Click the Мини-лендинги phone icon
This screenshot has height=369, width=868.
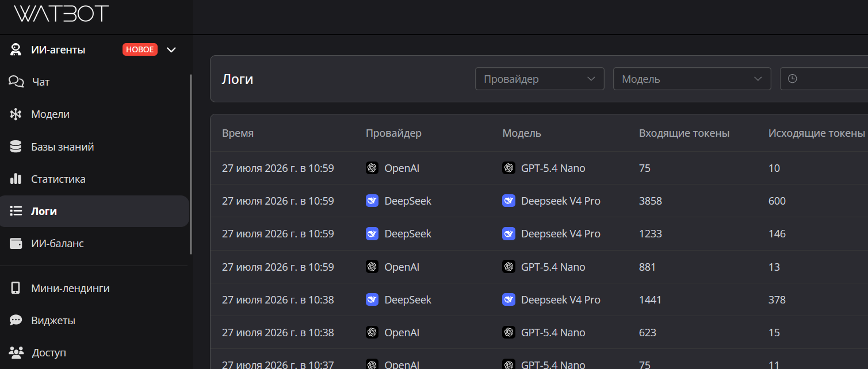point(16,288)
